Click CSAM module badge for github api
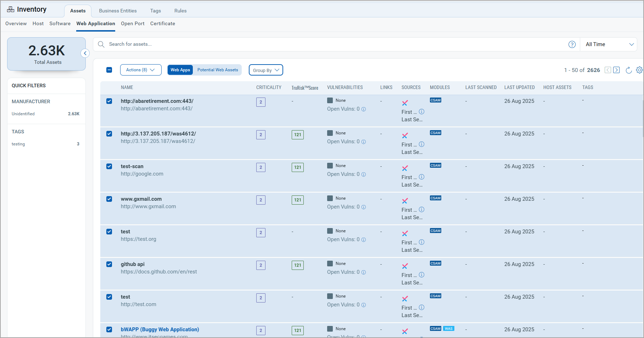 tap(435, 263)
